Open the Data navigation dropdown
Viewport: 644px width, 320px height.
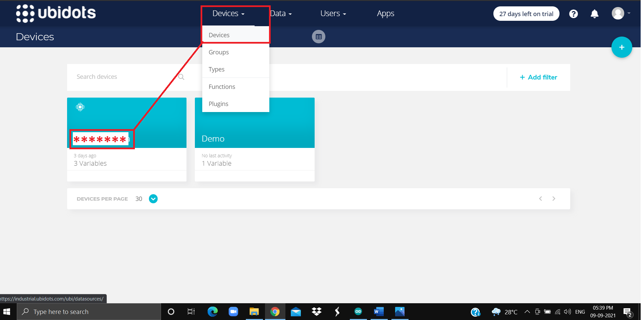pyautogui.click(x=281, y=13)
